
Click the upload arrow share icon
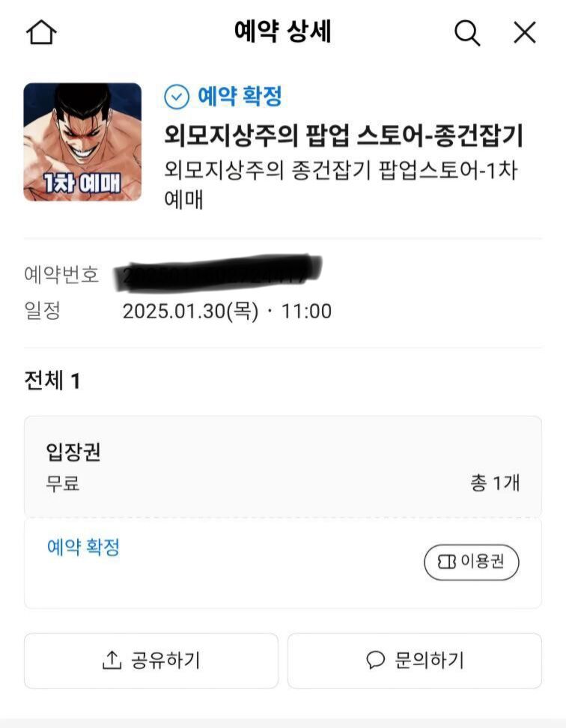click(x=112, y=660)
